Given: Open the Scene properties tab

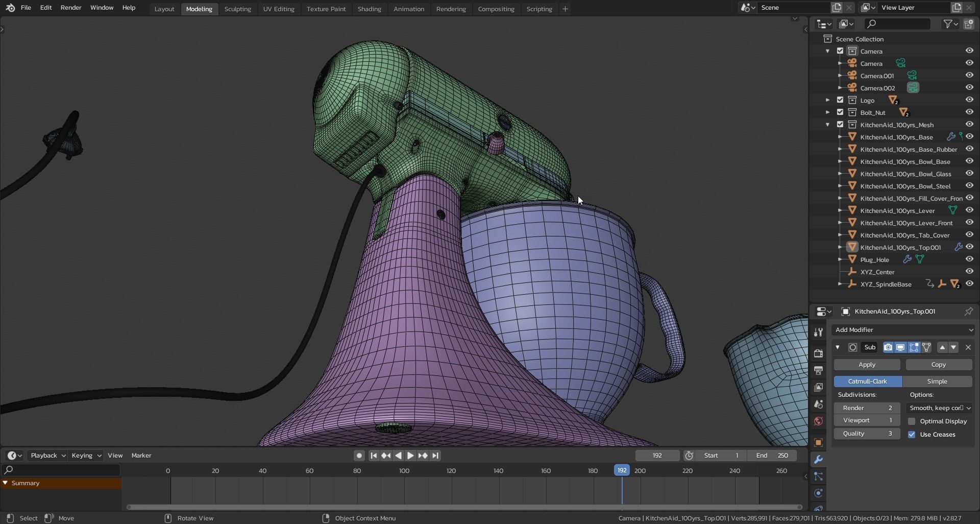Looking at the screenshot, I should (818, 404).
